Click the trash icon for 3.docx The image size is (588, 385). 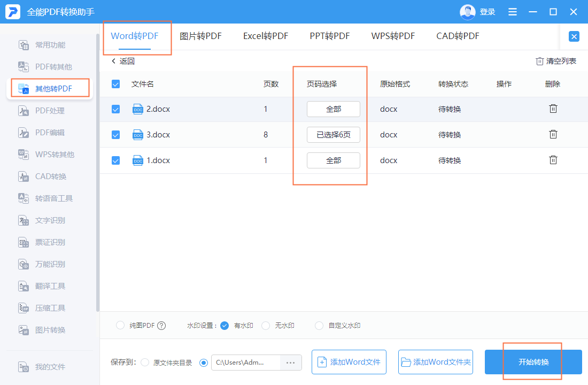[x=553, y=134]
